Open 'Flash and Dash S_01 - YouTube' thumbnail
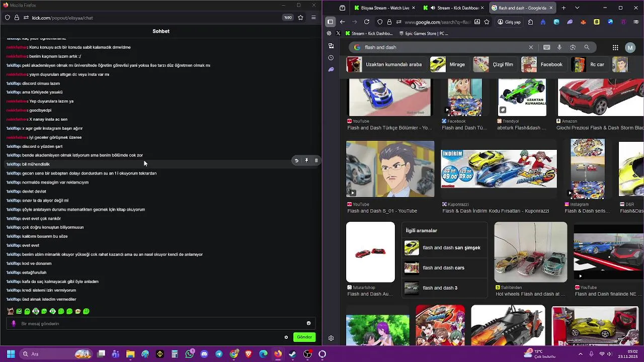644x362 pixels. pos(390,169)
